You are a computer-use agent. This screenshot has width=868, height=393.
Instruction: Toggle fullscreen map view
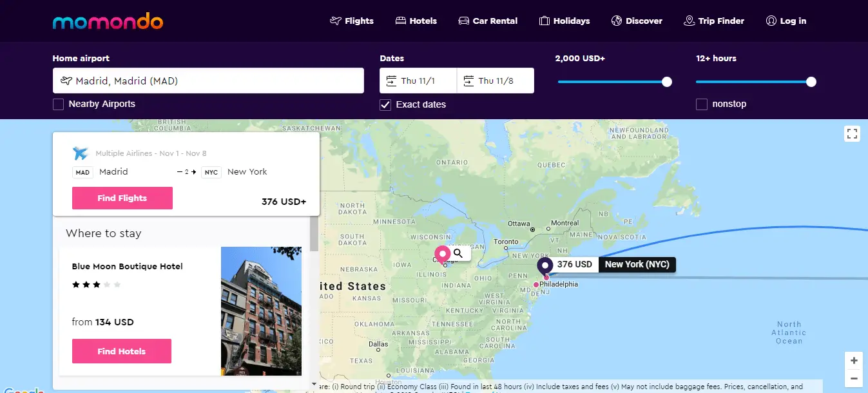(x=853, y=133)
